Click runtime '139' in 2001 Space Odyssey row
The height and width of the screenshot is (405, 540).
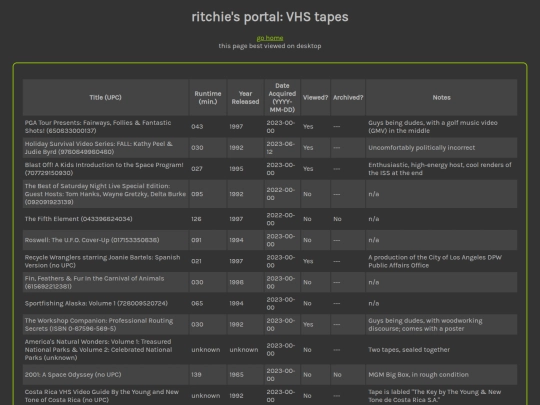[196, 375]
